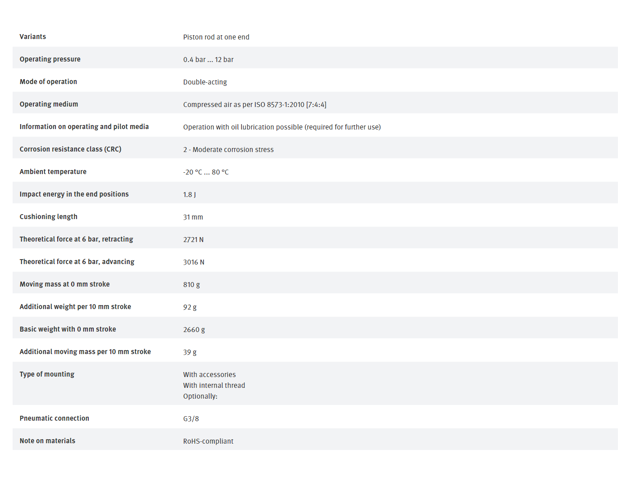Select the Operating pressure value 0.4 bar ... 12 bar

point(208,60)
